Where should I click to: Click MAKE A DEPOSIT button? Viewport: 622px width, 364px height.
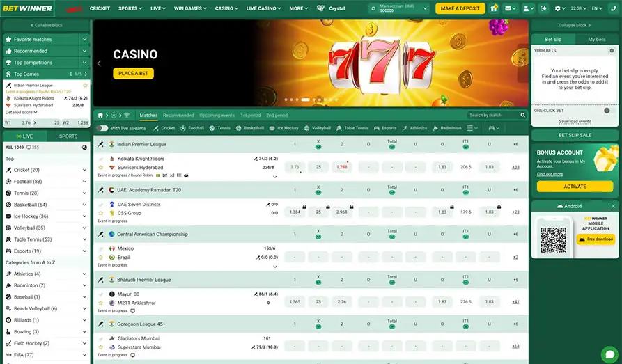460,8
